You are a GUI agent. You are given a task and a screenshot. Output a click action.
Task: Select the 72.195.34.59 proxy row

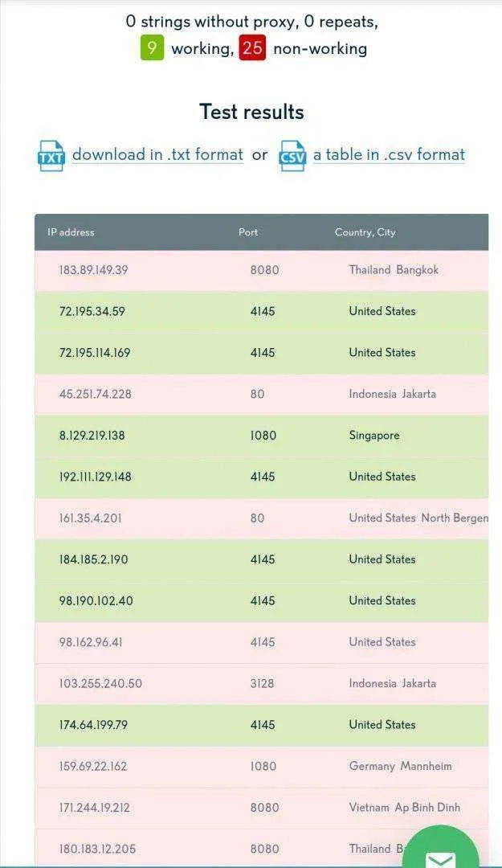[261, 311]
